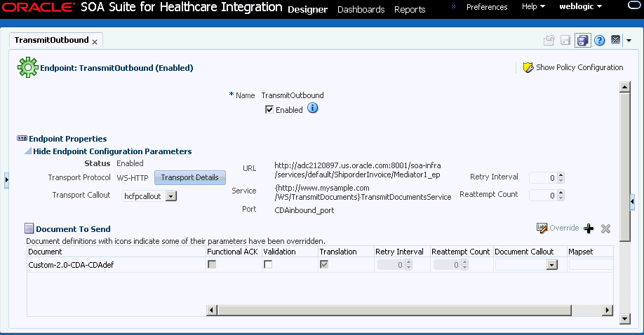Viewport: 644px width, 335px height.
Task: Select the TransmitOutbound tab label
Action: pyautogui.click(x=51, y=40)
